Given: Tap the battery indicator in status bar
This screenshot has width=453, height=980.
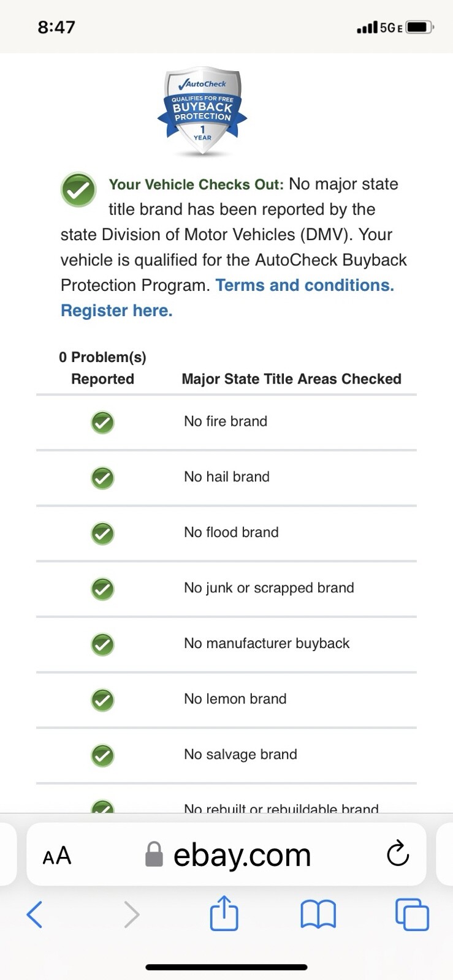Looking at the screenshot, I should (x=419, y=27).
